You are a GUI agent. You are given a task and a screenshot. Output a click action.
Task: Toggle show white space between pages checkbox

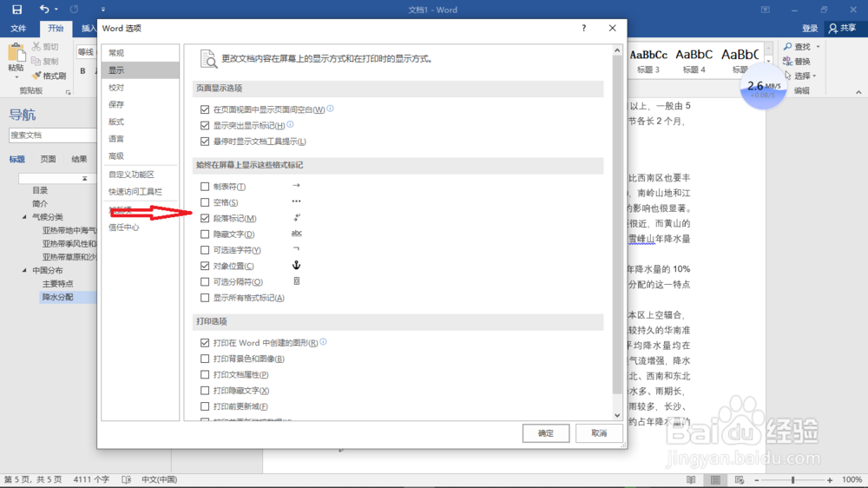[x=205, y=109]
